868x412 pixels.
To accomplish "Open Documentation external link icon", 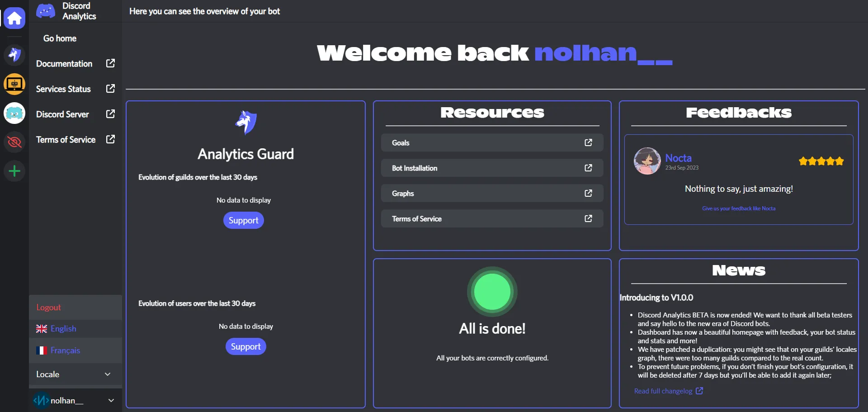I will [110, 63].
